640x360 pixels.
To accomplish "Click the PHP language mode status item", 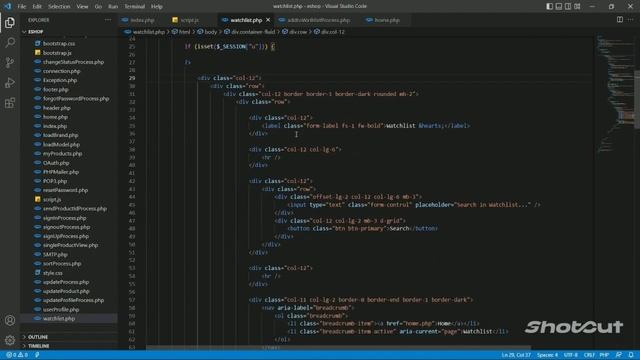I will pos(604,355).
